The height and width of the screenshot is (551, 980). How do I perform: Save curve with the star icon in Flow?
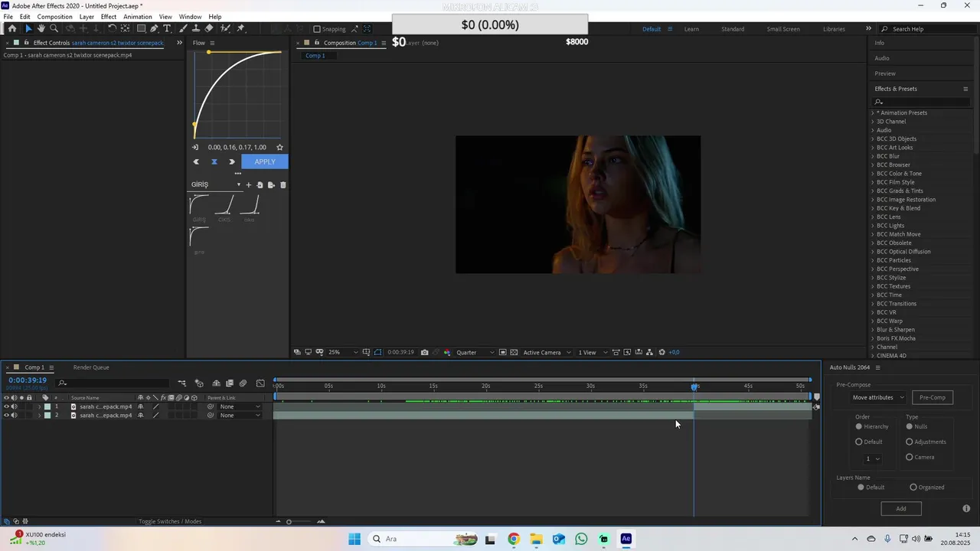[x=279, y=147]
